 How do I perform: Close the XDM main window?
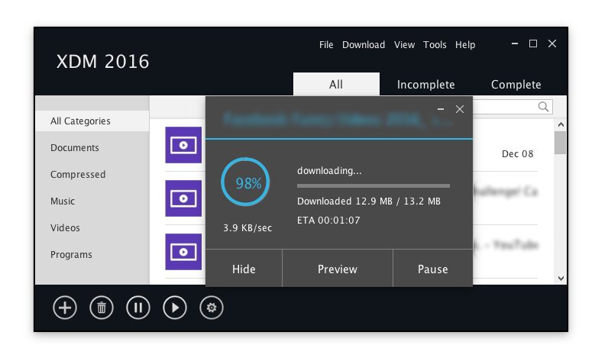coord(552,43)
